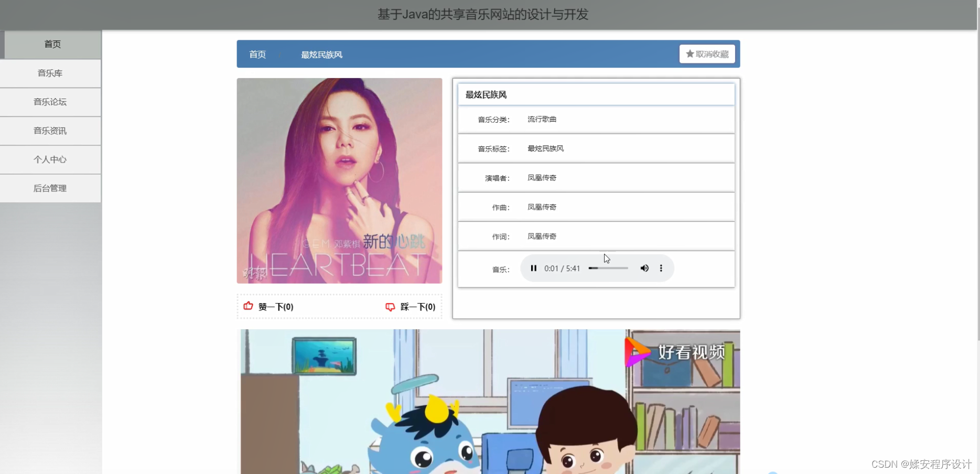
Task: Click the 邓紫棋 HEARTBEAT album cover
Action: point(339,181)
